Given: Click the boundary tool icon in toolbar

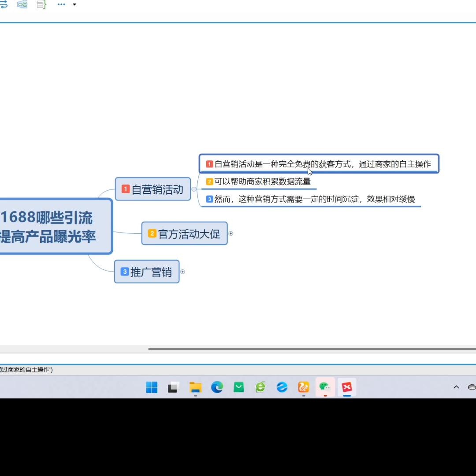Looking at the screenshot, I should pos(22,4).
